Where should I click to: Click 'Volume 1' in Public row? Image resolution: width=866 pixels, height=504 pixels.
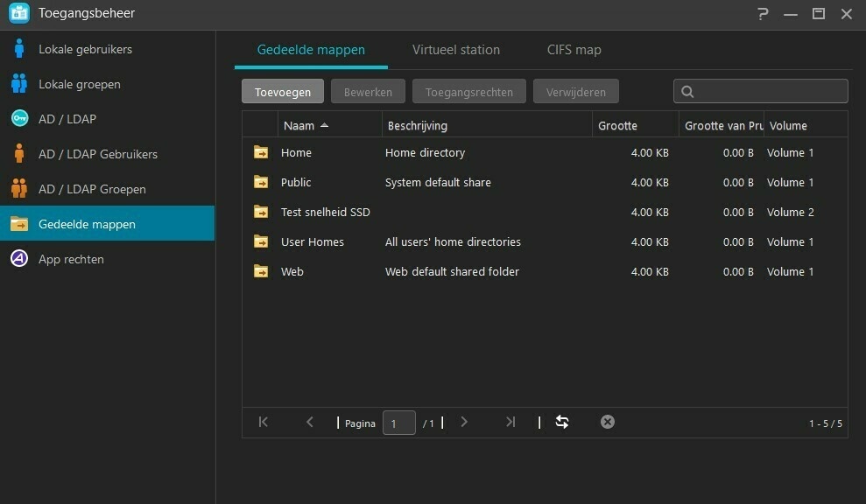[x=791, y=182]
